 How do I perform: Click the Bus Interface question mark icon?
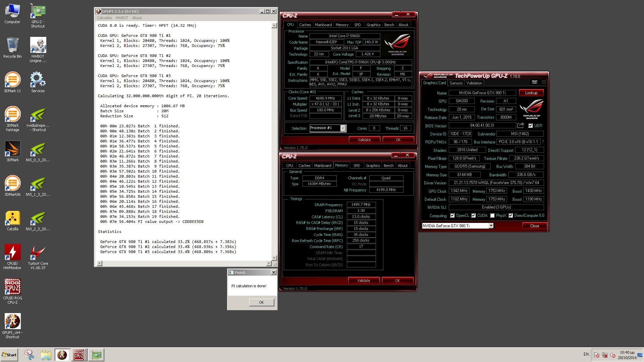(543, 142)
